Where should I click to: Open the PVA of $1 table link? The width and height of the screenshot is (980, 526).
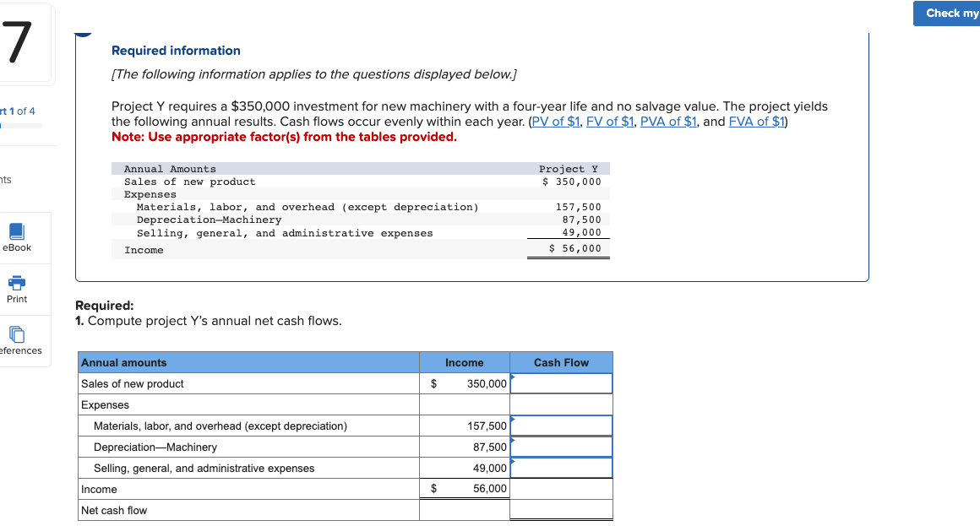[x=668, y=122]
